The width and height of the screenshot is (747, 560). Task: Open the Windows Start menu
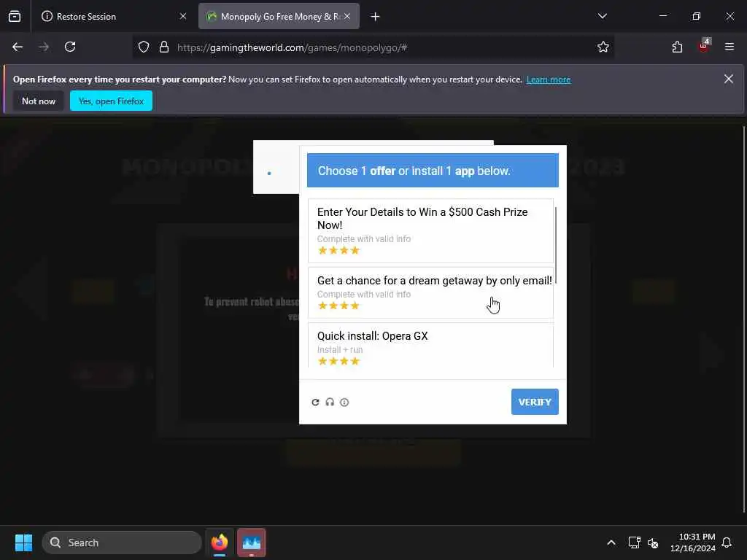23,542
